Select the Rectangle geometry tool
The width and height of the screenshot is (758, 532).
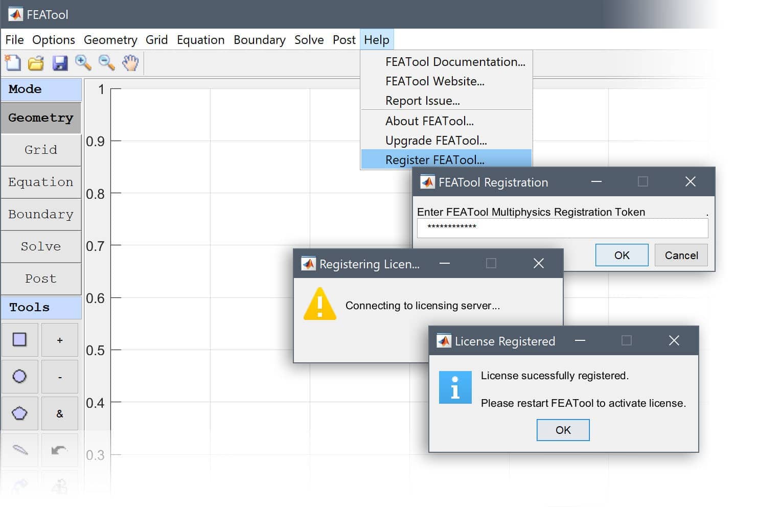[19, 340]
